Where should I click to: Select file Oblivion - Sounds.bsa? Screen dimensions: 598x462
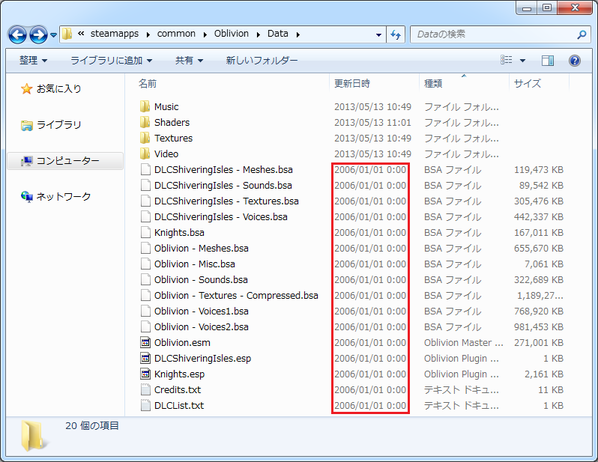click(201, 280)
